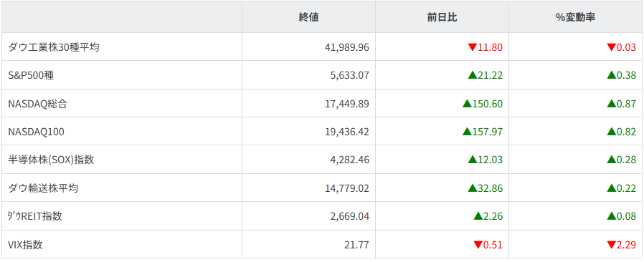Click the red down arrow beside VIX 2.29
The height and width of the screenshot is (262, 644).
[611, 246]
